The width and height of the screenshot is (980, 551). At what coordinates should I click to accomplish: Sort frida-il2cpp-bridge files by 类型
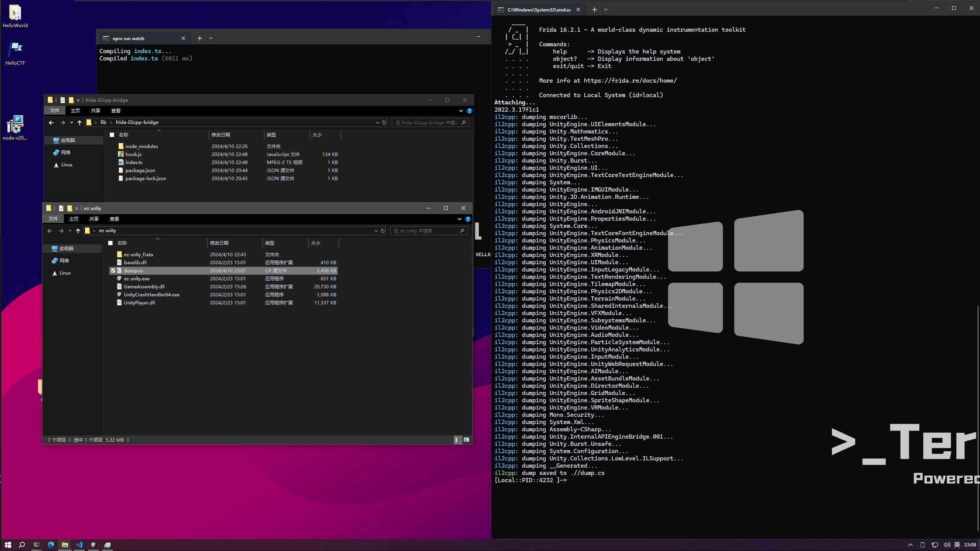click(287, 135)
